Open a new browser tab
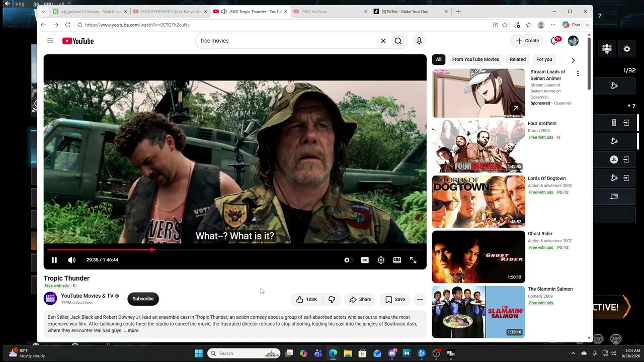The width and height of the screenshot is (644, 362). pyautogui.click(x=458, y=12)
